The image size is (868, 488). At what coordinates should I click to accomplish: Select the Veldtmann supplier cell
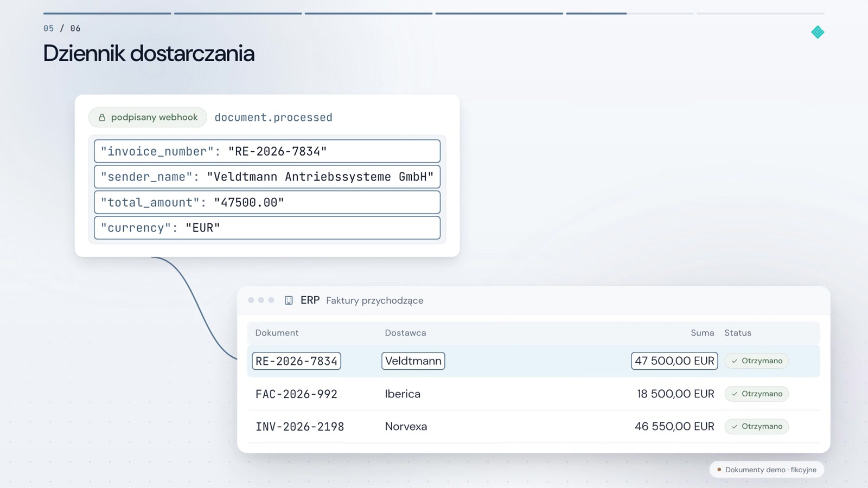[413, 361]
